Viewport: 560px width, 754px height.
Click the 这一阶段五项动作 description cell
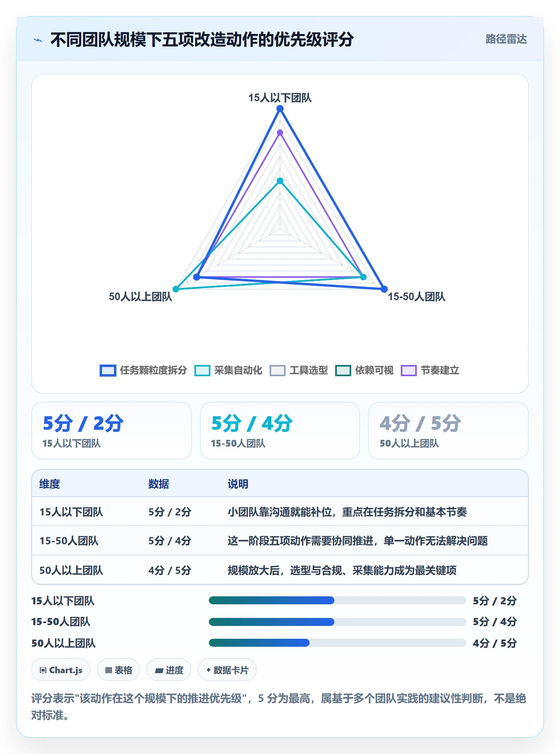point(358,541)
